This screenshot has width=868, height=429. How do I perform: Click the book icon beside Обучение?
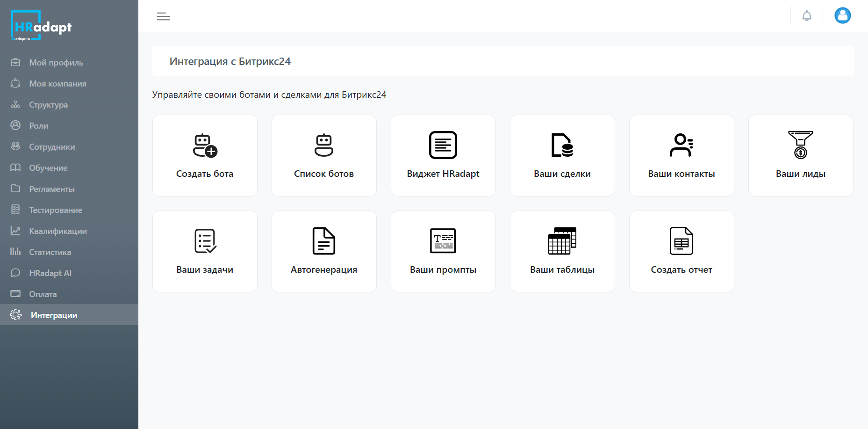coord(15,167)
